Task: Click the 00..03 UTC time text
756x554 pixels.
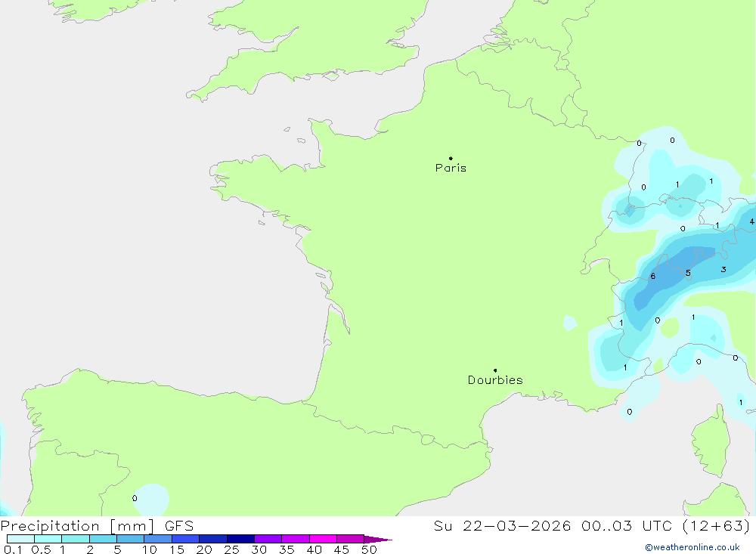Action: [x=627, y=525]
